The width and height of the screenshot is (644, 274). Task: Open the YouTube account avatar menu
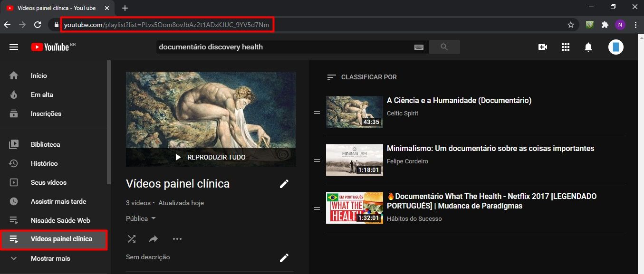pyautogui.click(x=616, y=47)
